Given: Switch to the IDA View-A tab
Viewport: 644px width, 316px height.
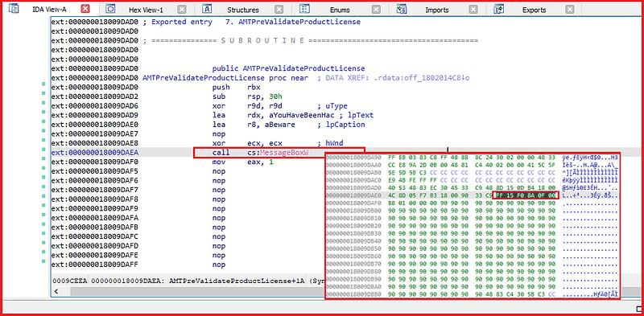Looking at the screenshot, I should 49,10.
